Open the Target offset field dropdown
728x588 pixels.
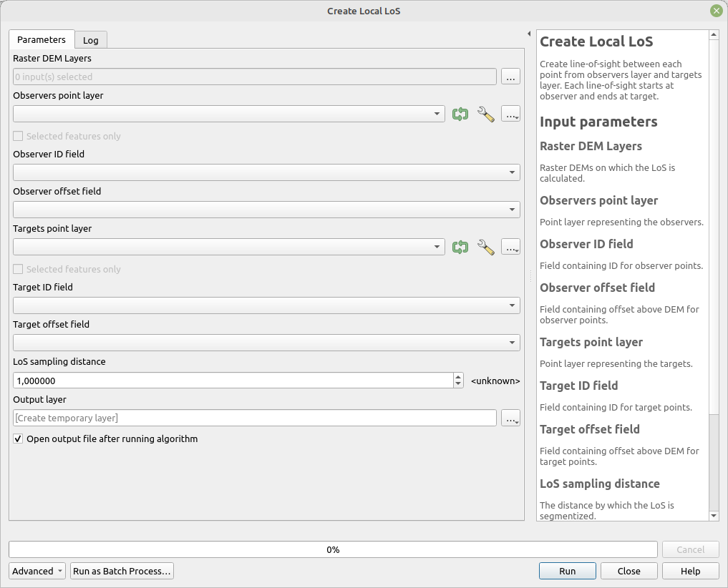(x=513, y=342)
